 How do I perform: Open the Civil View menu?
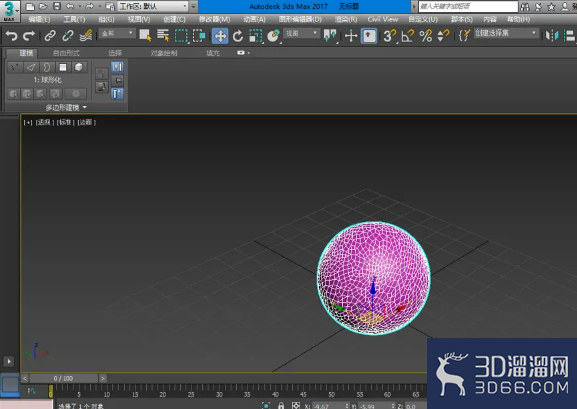(383, 20)
